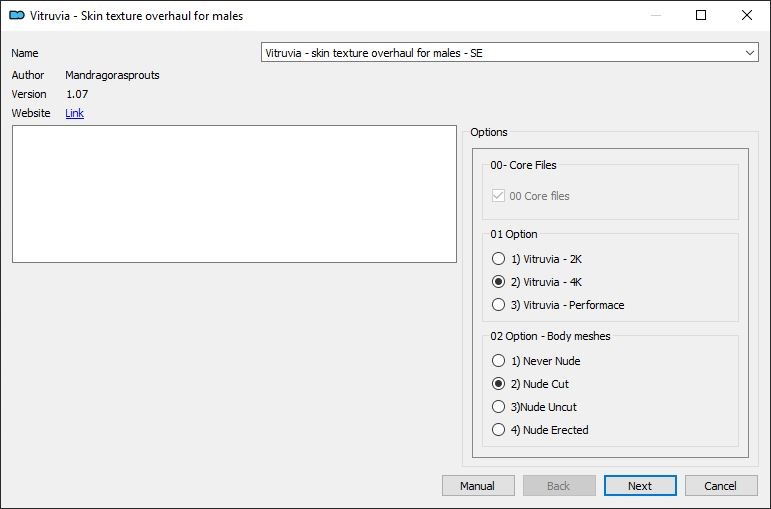Click the greyed-out Back button
Image resolution: width=771 pixels, height=509 pixels.
[559, 486]
